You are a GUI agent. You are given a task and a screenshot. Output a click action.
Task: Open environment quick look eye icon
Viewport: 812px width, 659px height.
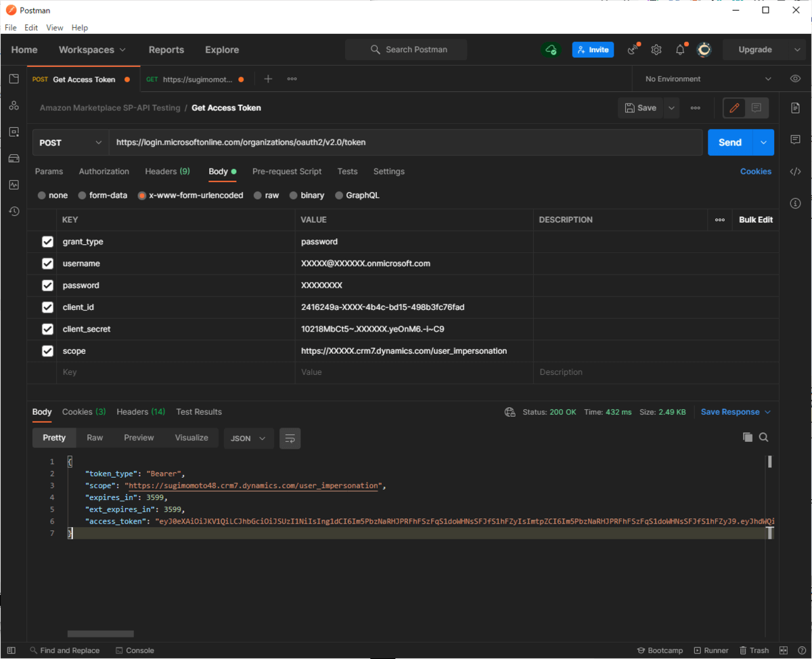coord(795,79)
